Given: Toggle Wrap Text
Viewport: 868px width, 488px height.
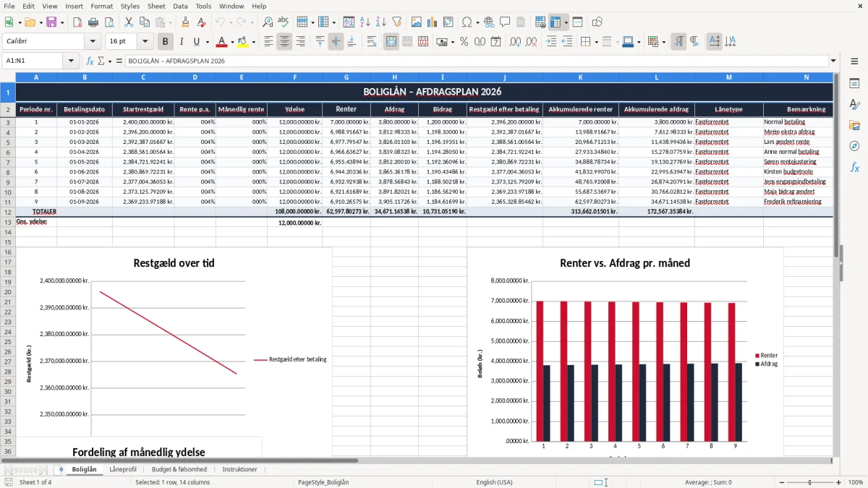Looking at the screenshot, I should (x=371, y=42).
